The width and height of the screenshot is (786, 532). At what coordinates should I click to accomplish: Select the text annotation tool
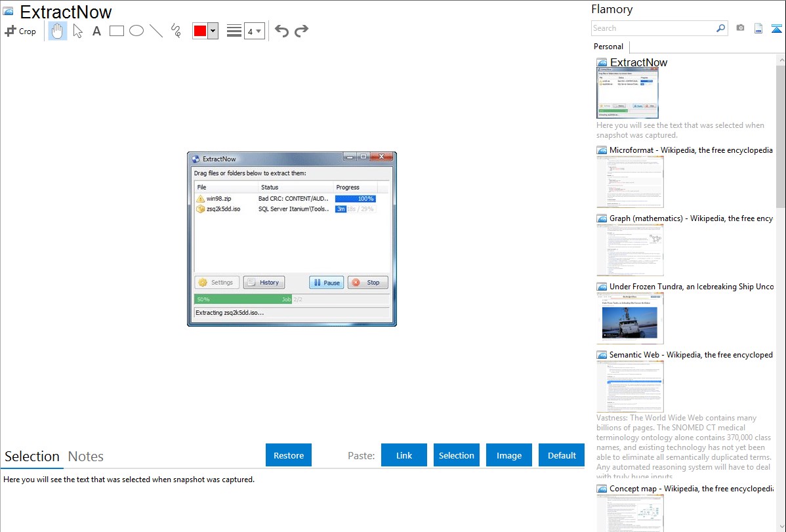click(96, 31)
